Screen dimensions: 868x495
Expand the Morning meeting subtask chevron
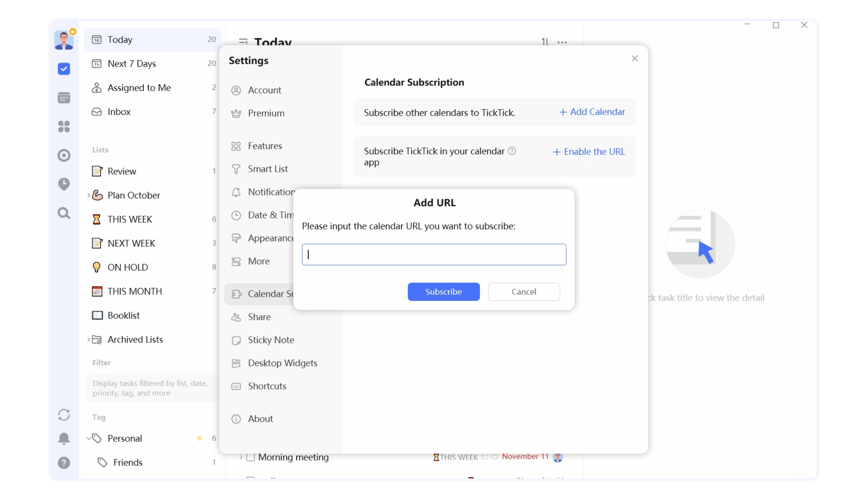click(241, 457)
